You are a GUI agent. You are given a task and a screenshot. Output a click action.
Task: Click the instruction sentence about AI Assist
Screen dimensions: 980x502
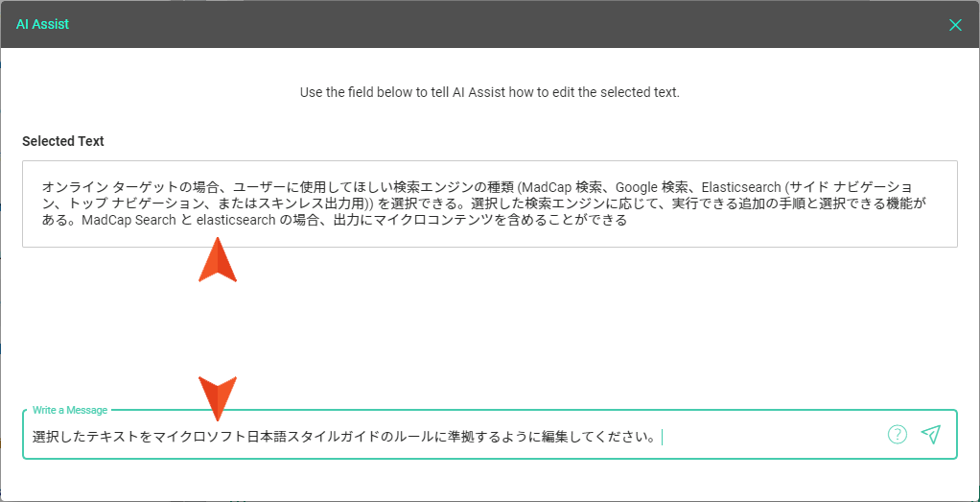click(490, 93)
